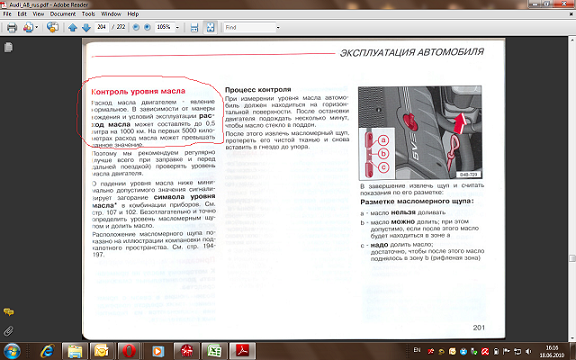
Task: Click the zoom in round button
Action: point(147,28)
